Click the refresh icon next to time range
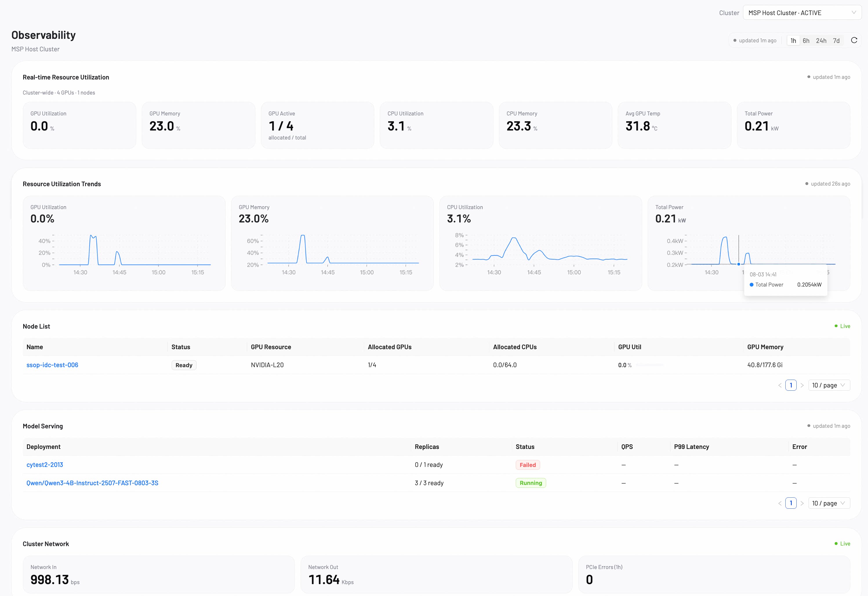868x596 pixels. [x=854, y=40]
